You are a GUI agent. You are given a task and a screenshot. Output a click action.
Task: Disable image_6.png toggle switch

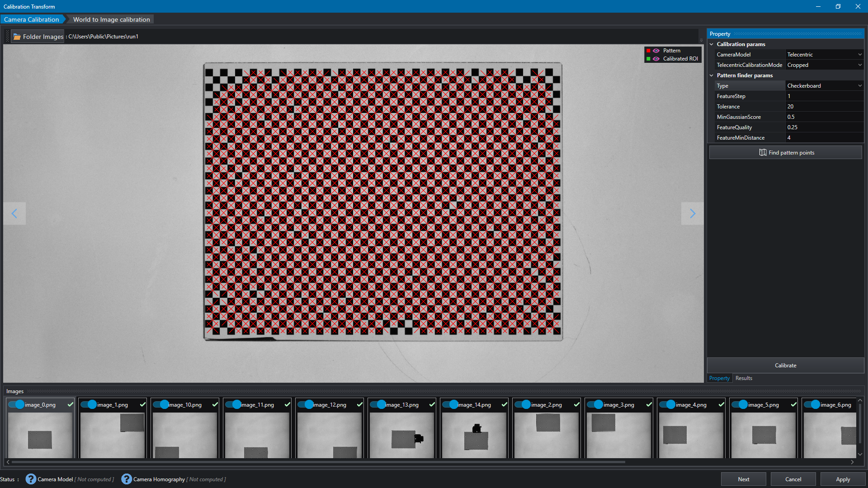812,404
